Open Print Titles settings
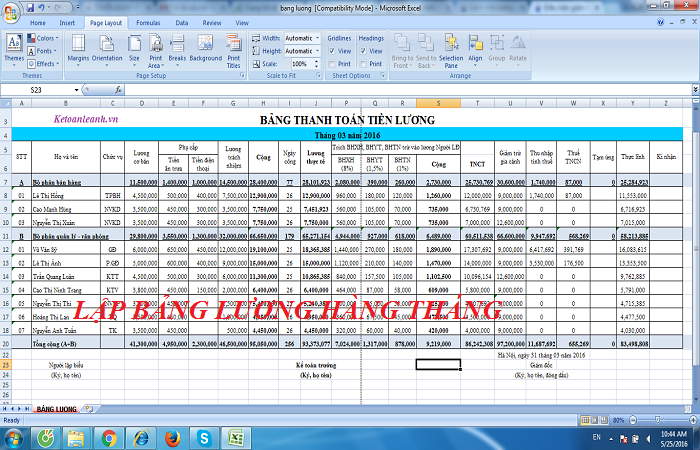The image size is (700, 450). [x=233, y=50]
